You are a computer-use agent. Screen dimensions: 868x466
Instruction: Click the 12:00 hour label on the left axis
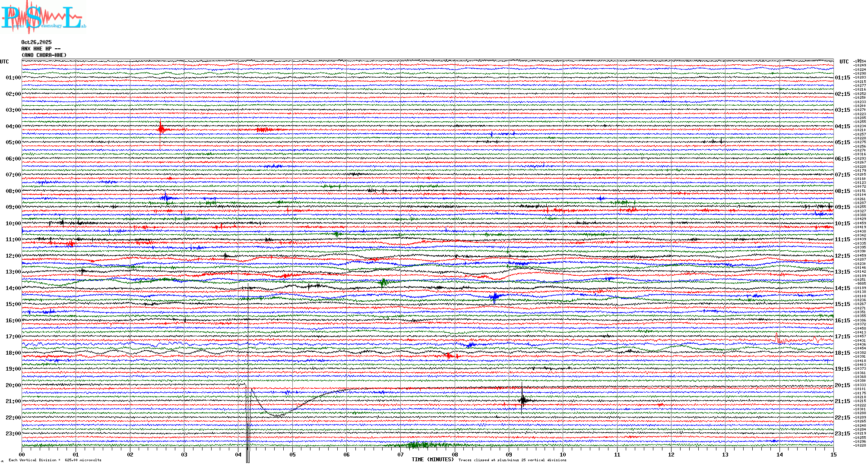click(13, 256)
